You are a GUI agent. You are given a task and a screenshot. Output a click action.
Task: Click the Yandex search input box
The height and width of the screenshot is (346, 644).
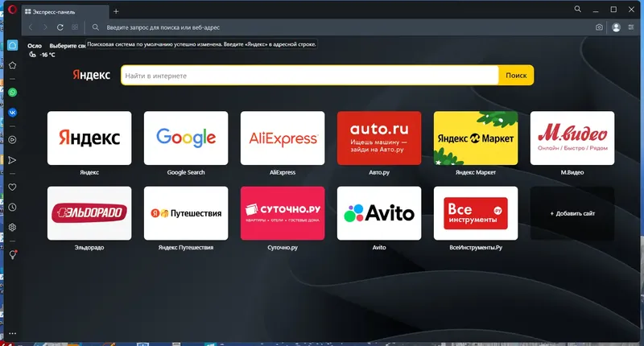[310, 76]
